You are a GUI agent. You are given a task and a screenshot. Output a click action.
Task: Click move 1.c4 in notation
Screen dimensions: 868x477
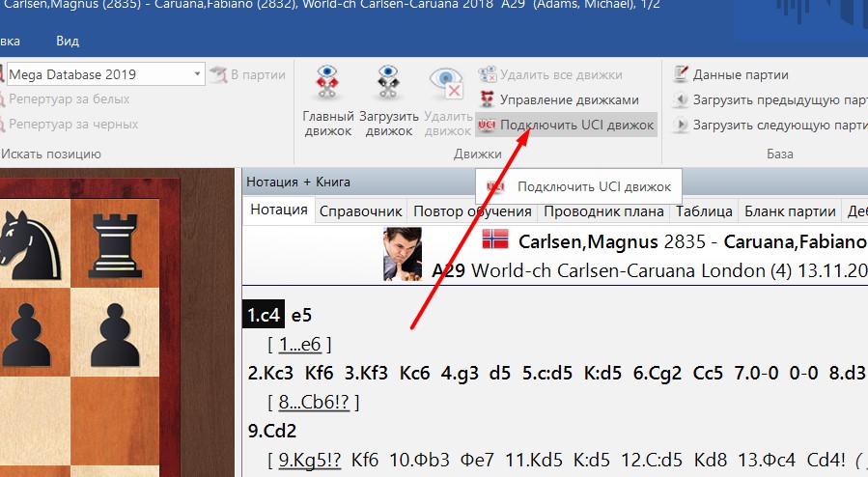(264, 315)
